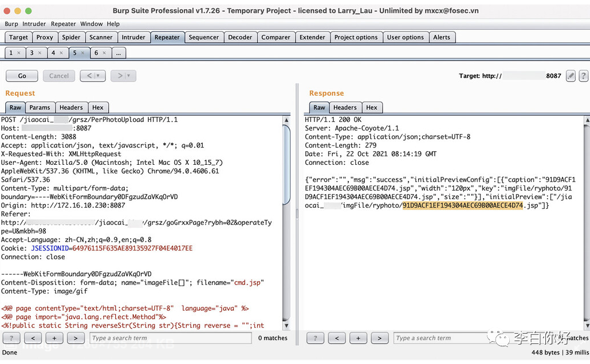Select Repeater tab 1

coord(11,53)
